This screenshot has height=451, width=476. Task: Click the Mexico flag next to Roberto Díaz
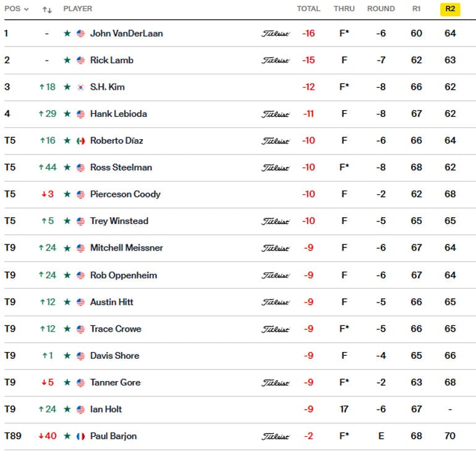coord(80,141)
